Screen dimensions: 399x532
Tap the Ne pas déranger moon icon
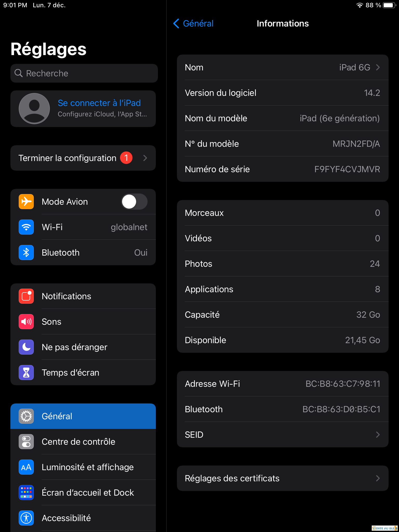pyautogui.click(x=26, y=347)
